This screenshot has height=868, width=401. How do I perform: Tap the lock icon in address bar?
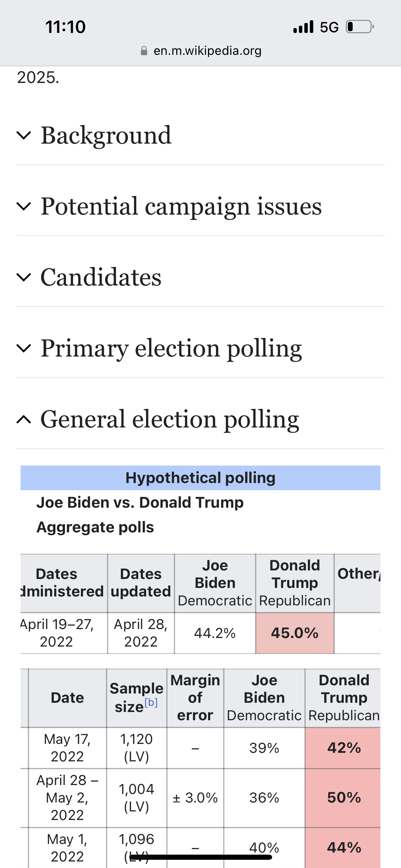pos(144,51)
